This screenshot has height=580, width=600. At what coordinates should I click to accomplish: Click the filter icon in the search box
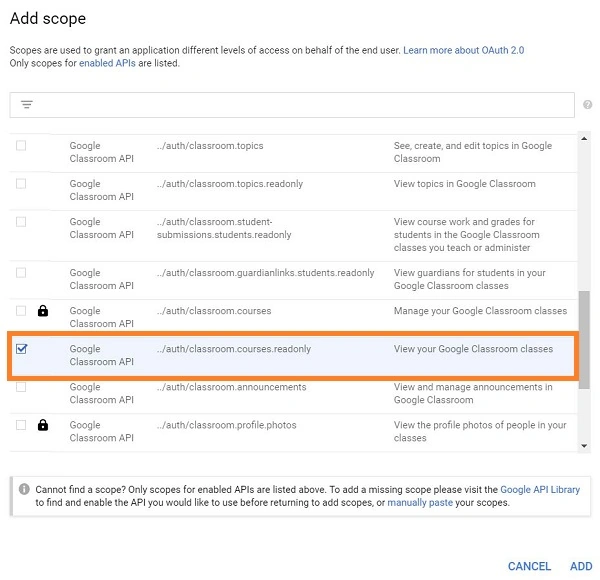pyautogui.click(x=27, y=104)
